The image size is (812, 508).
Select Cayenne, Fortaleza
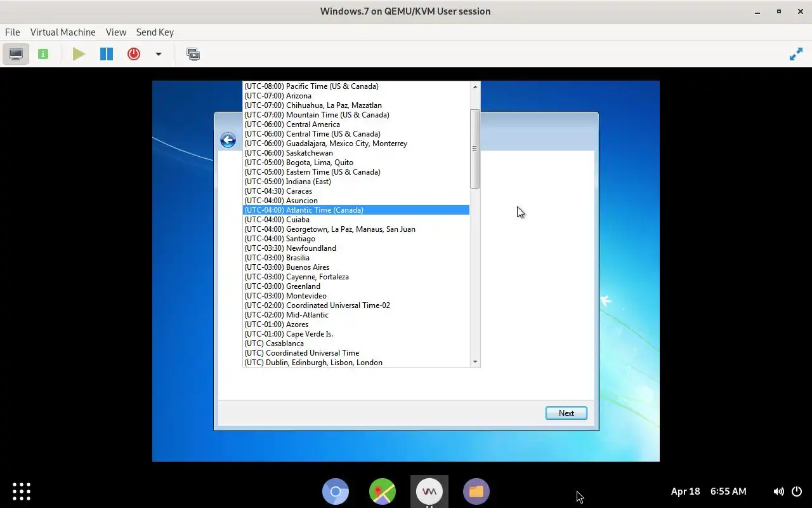(356, 276)
